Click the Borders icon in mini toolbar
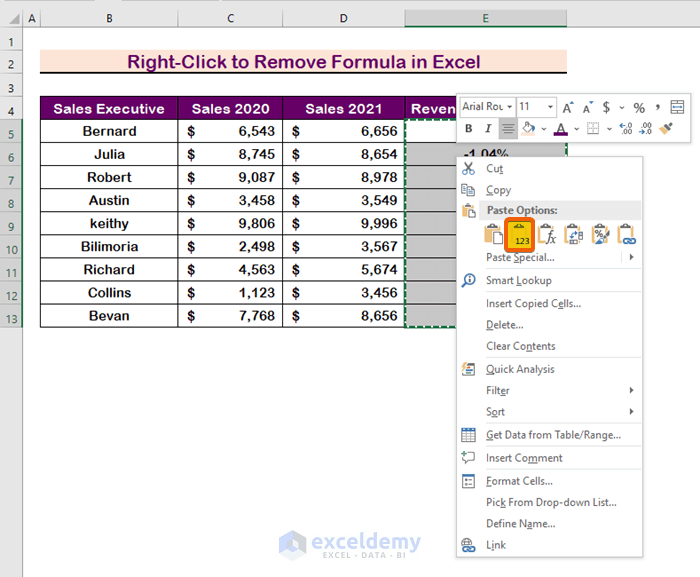The height and width of the screenshot is (577, 700). pos(593,129)
